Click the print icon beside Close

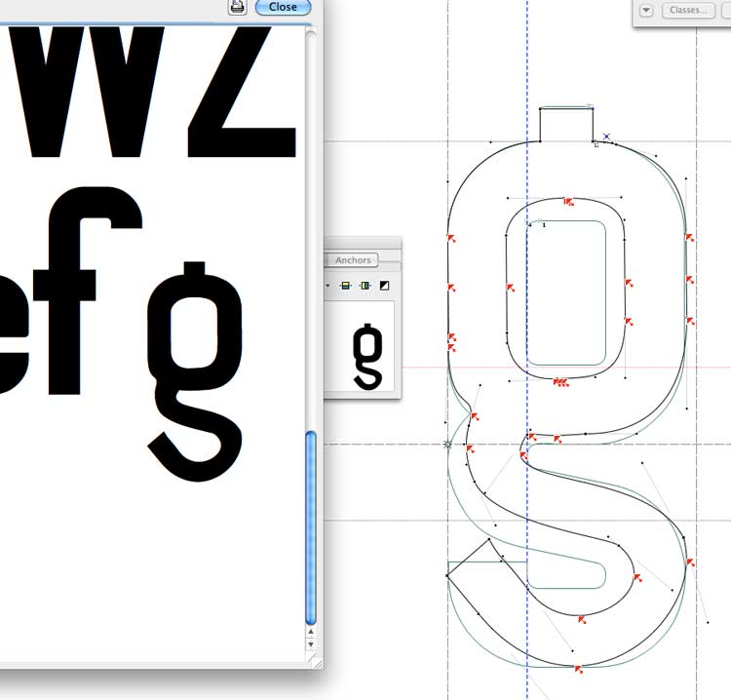click(237, 7)
